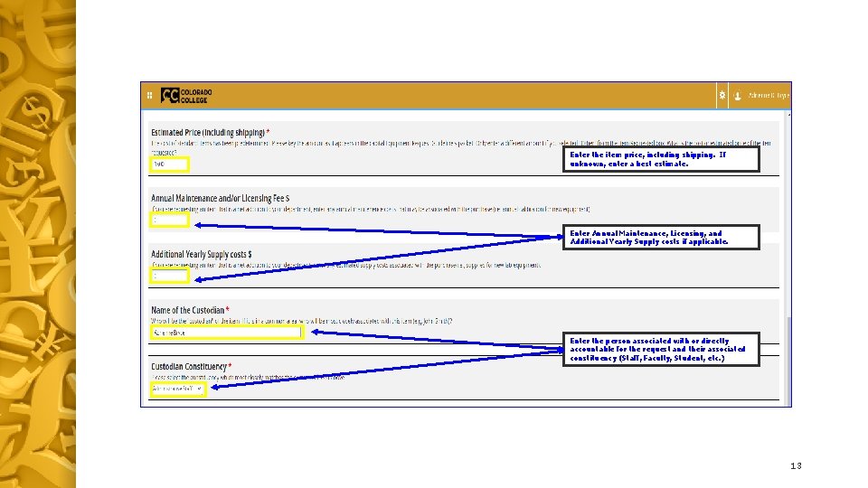The width and height of the screenshot is (868, 488).
Task: Focus the Estimated Price input field
Action: (169, 164)
